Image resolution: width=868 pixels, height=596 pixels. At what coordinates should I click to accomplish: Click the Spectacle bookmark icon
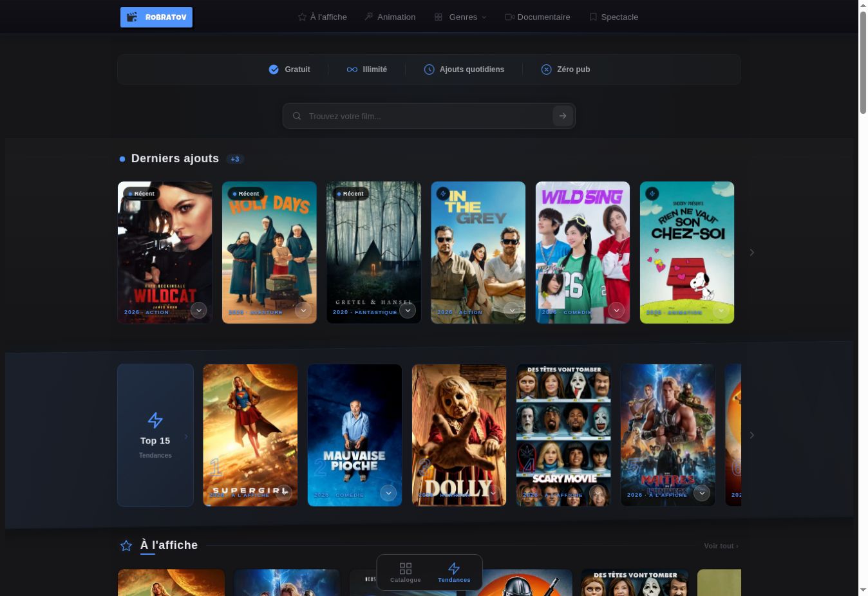coord(593,17)
